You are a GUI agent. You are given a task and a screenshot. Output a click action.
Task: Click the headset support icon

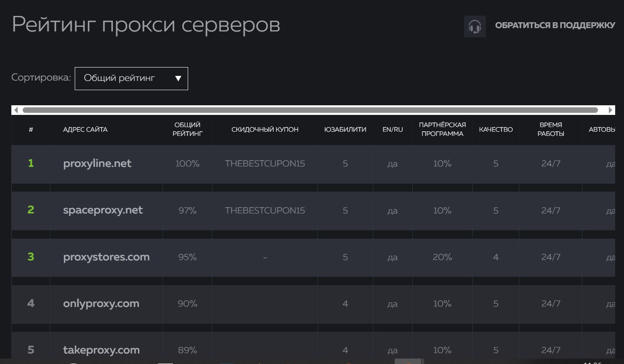point(475,26)
